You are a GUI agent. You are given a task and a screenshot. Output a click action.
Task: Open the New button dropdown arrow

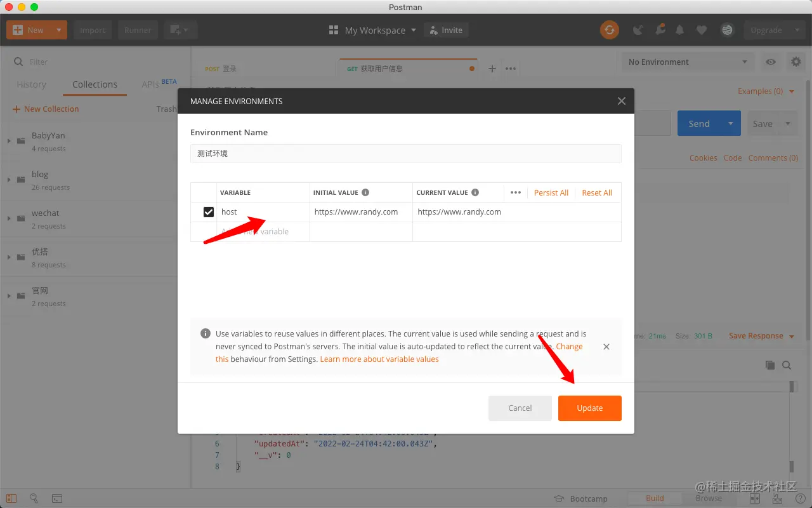[58, 30]
